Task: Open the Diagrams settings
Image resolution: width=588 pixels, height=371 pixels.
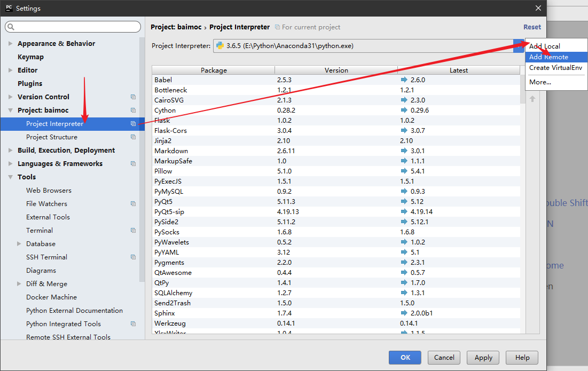Action: (41, 270)
